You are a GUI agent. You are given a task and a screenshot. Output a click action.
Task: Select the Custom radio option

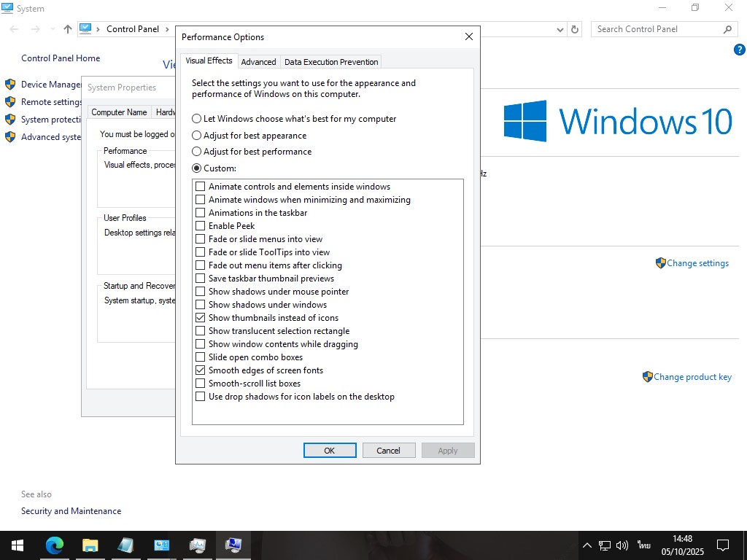pos(214,168)
